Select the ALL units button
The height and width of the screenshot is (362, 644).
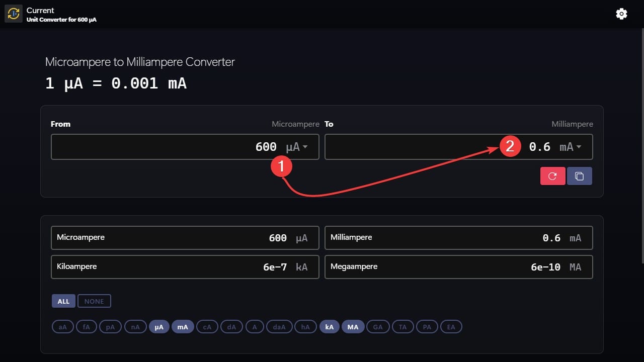point(63,301)
